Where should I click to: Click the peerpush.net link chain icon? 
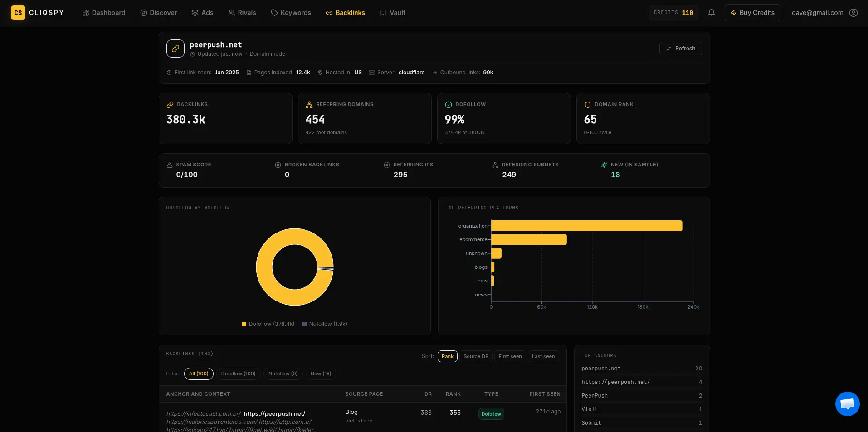pos(176,49)
